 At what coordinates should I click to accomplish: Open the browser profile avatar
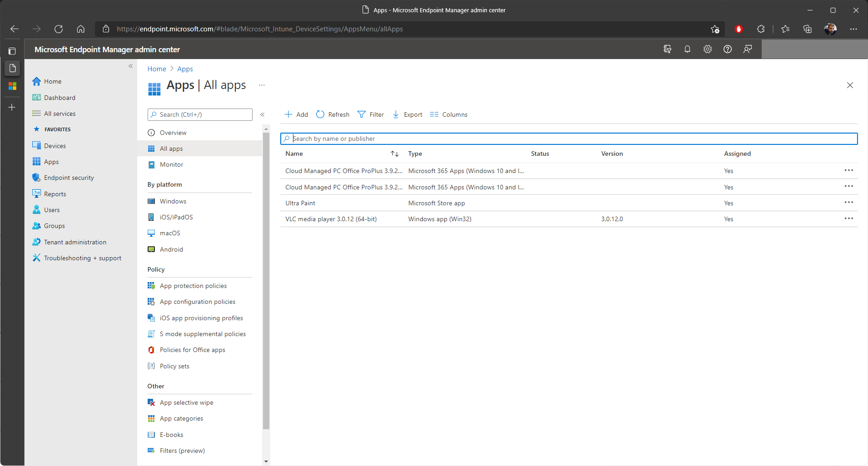[830, 29]
